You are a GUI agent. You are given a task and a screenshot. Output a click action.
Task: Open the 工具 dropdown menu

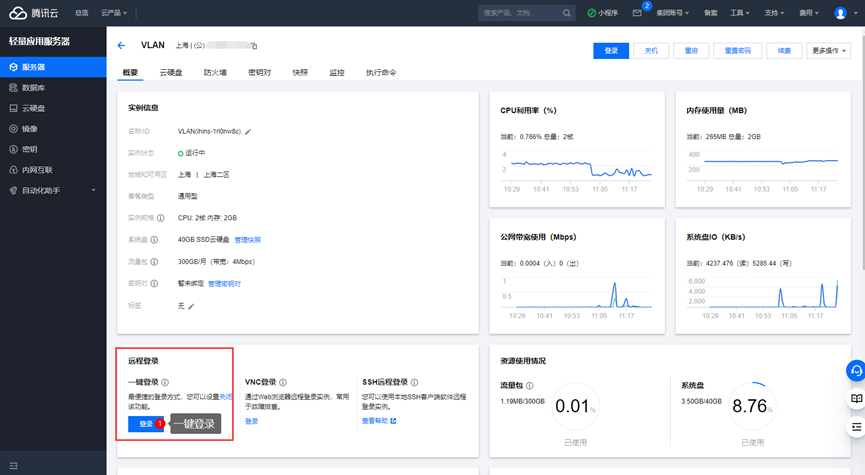coord(740,13)
